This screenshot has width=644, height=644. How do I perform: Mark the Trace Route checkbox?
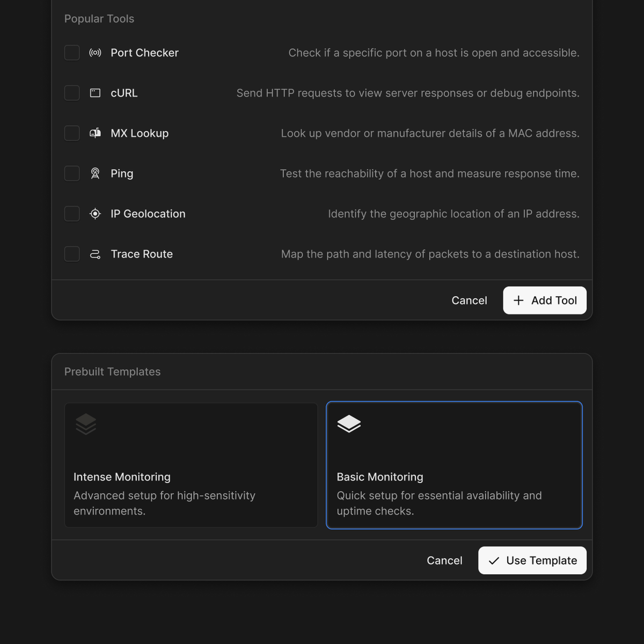[x=72, y=254]
